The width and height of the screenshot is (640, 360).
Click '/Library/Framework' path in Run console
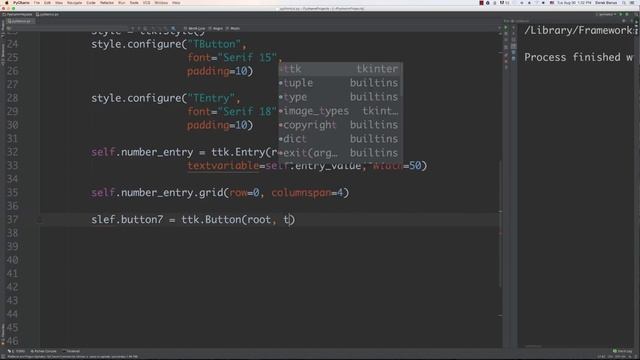pyautogui.click(x=578, y=30)
